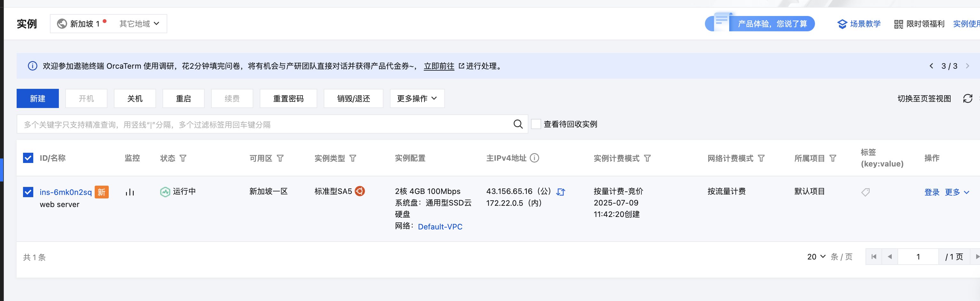Click the 开机 power-on button
Viewport: 980px width, 301px height.
pos(86,98)
